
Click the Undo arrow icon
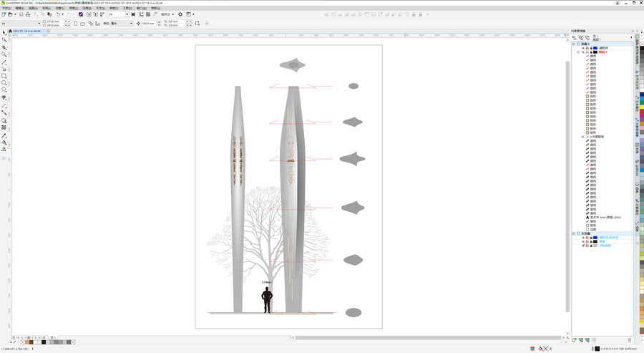(58, 14)
